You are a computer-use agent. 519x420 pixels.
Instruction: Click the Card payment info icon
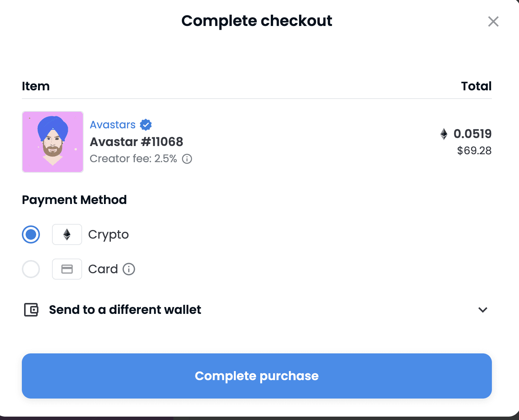129,269
